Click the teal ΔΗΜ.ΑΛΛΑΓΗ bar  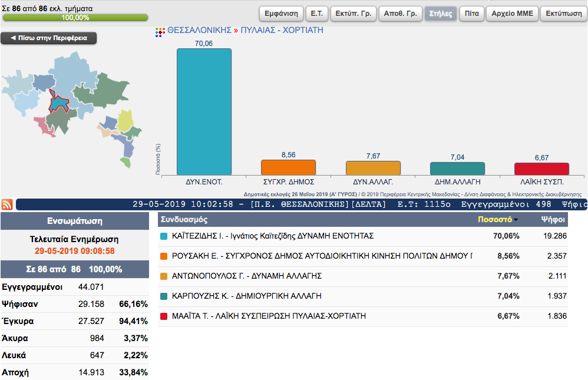click(458, 169)
